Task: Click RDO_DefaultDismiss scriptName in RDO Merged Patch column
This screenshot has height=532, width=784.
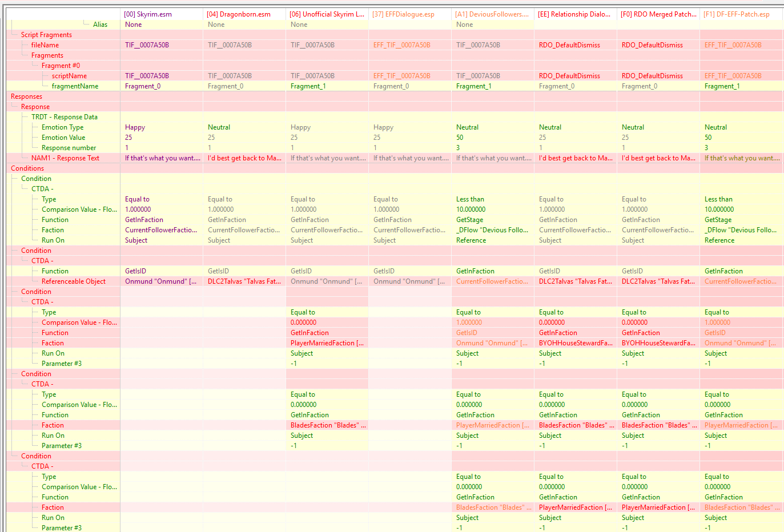Action: [x=652, y=76]
